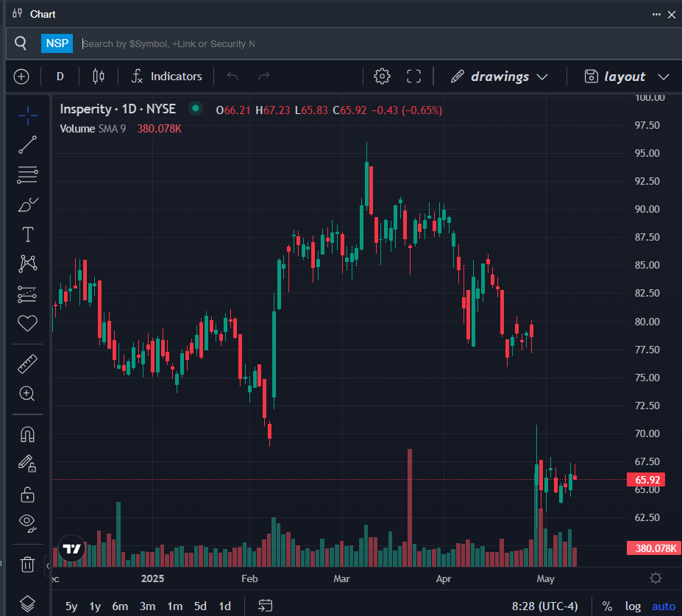This screenshot has width=682, height=616.
Task: Open the Fibonacci retracement tools
Action: (27, 175)
